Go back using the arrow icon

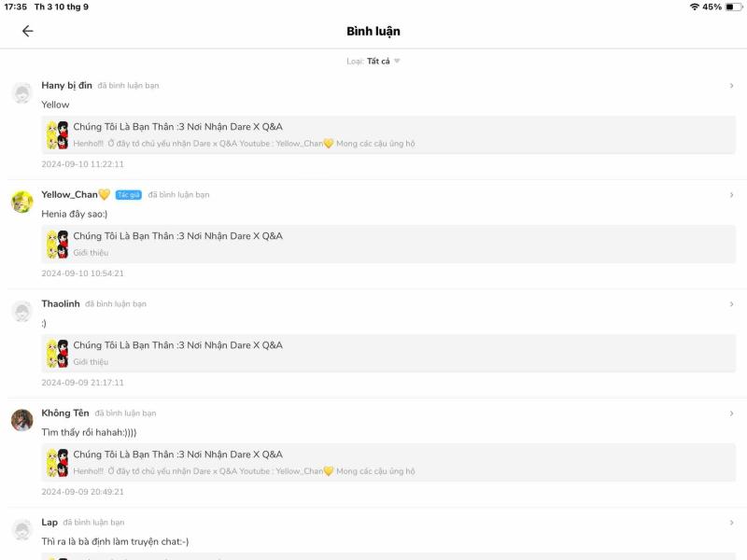27,31
